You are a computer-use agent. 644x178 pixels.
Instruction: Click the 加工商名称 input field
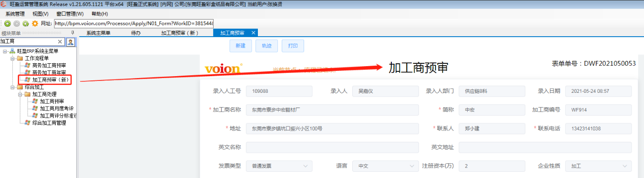(x=332, y=110)
